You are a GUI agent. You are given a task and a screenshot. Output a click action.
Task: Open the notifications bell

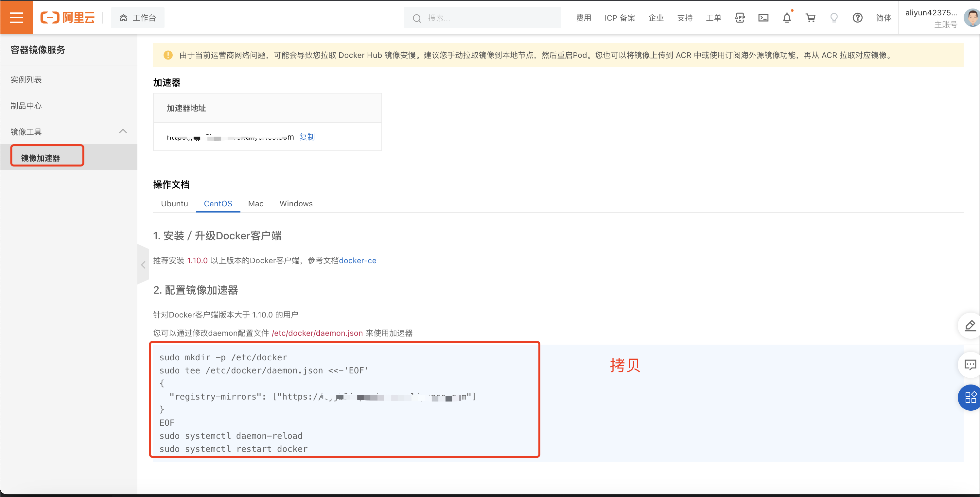pos(787,17)
